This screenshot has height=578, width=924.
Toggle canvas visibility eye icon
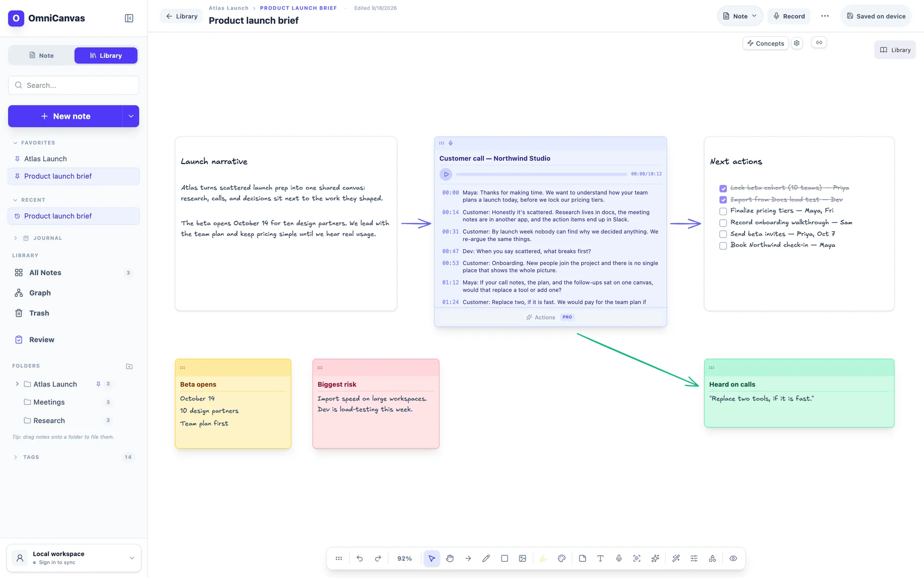[x=733, y=559]
